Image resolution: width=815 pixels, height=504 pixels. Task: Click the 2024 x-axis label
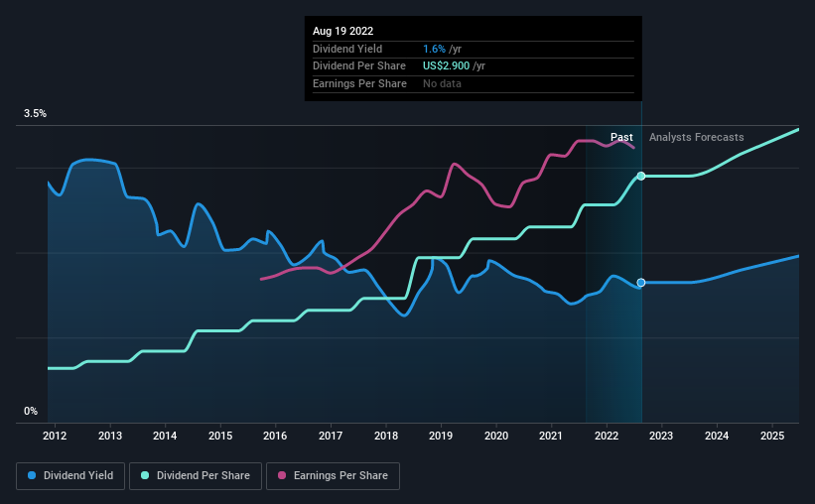point(717,436)
